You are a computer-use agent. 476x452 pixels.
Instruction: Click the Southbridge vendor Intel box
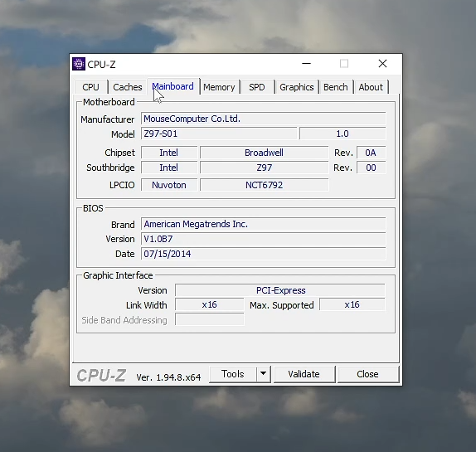[x=169, y=168]
